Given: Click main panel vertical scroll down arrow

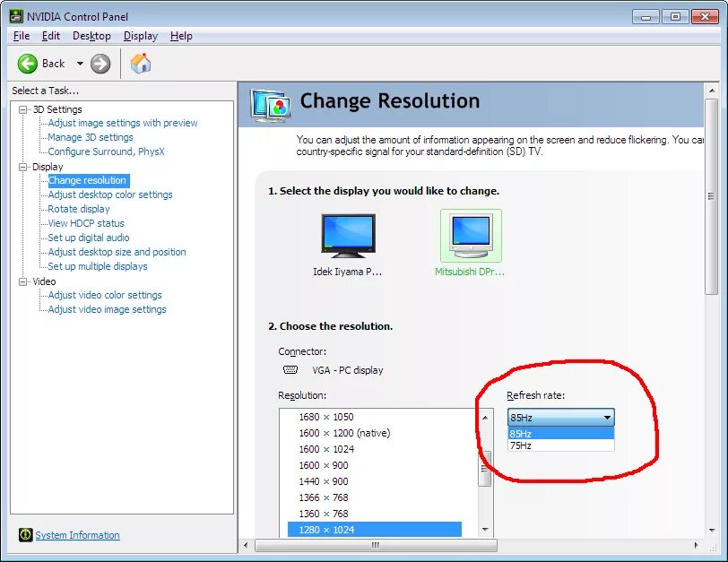Looking at the screenshot, I should click(711, 530).
